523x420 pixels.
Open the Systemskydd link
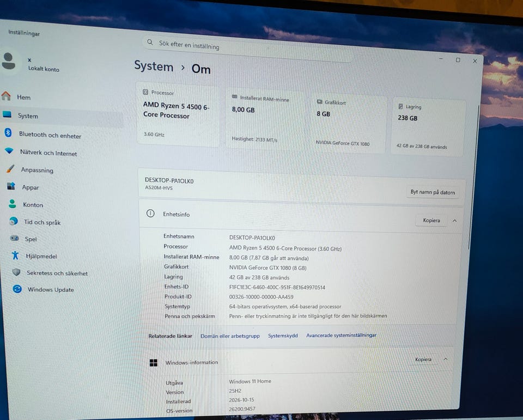[283, 336]
